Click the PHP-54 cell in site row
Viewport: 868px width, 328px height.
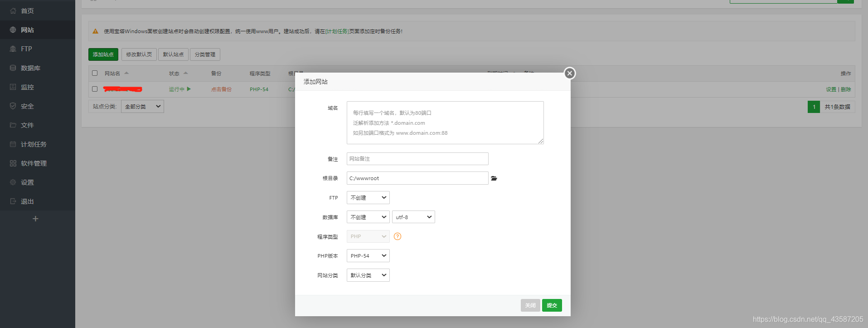coord(259,89)
